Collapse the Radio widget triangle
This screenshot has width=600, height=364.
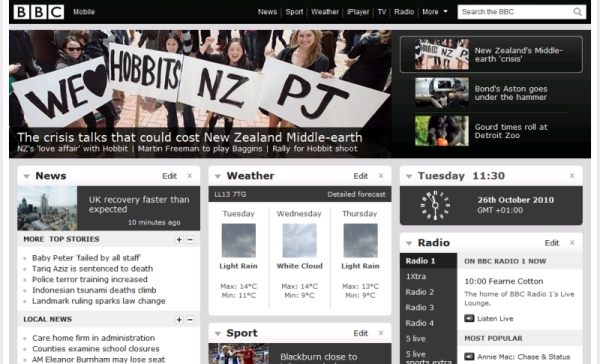pos(409,243)
